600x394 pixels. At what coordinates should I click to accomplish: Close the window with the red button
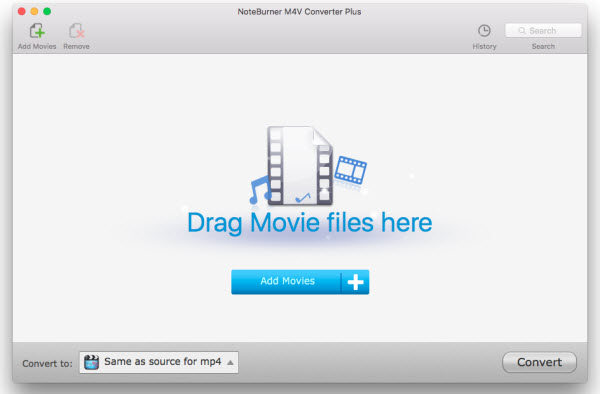(22, 11)
